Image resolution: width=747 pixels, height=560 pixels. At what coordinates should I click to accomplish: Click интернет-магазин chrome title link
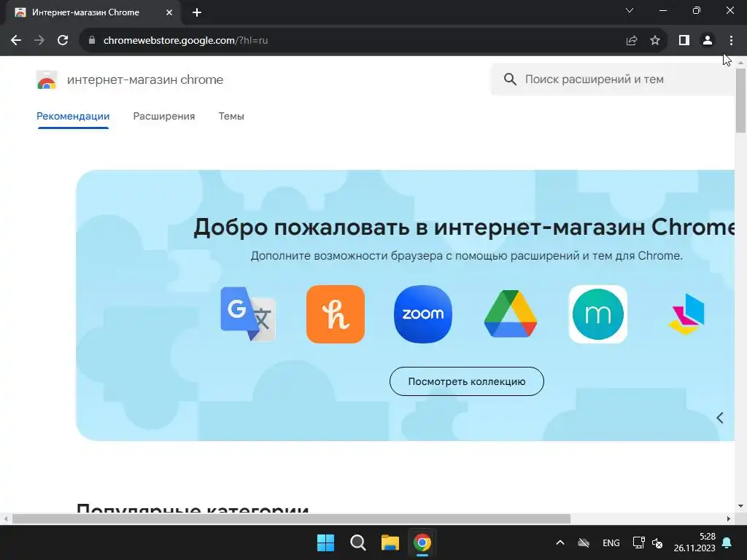point(145,79)
